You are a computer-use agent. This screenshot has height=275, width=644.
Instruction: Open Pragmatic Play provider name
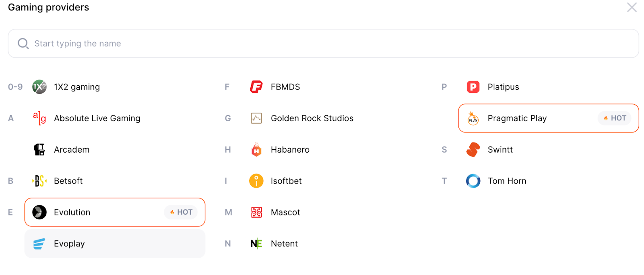517,118
